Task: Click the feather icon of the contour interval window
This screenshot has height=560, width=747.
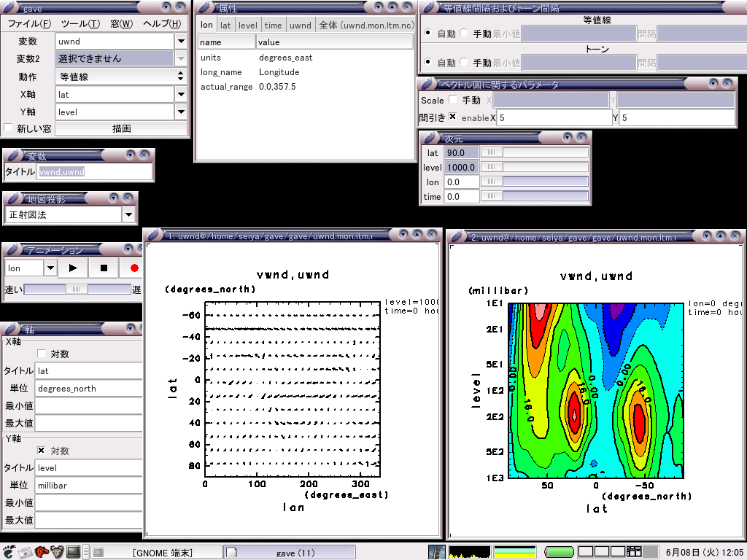Action: pyautogui.click(x=430, y=7)
